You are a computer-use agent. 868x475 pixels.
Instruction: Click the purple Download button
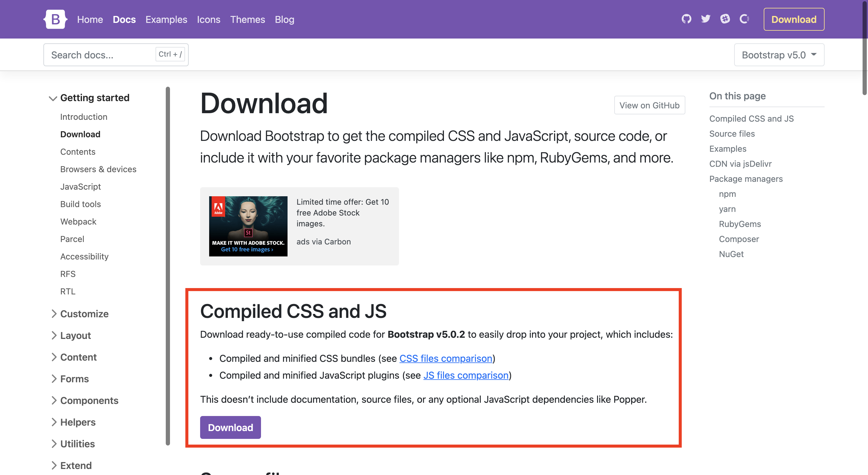[x=230, y=427]
